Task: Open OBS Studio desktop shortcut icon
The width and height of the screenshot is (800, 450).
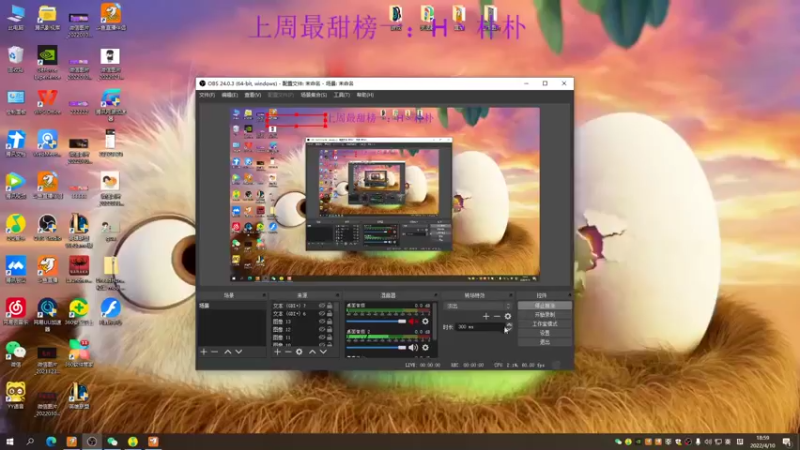Action: click(x=47, y=227)
